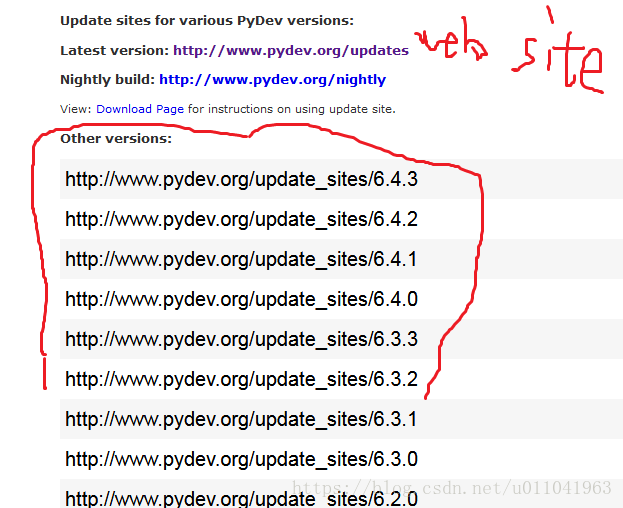
Task: Follow the Download Page link
Action: 140,109
